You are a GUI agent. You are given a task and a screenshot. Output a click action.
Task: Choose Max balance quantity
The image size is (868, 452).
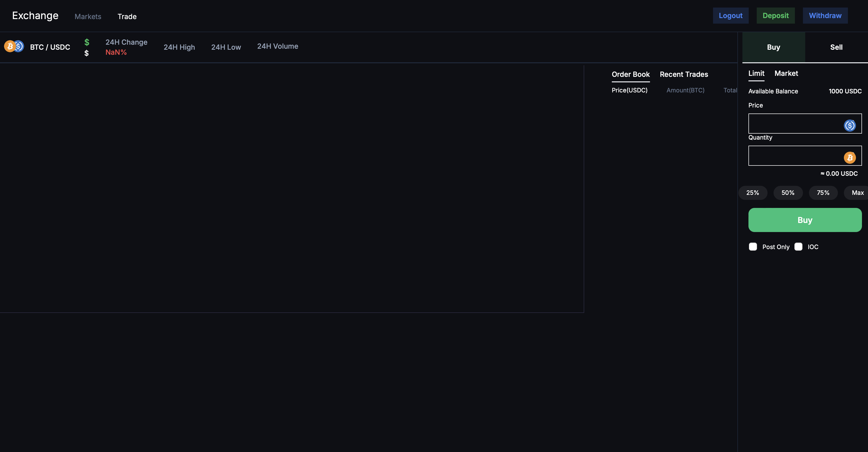857,193
